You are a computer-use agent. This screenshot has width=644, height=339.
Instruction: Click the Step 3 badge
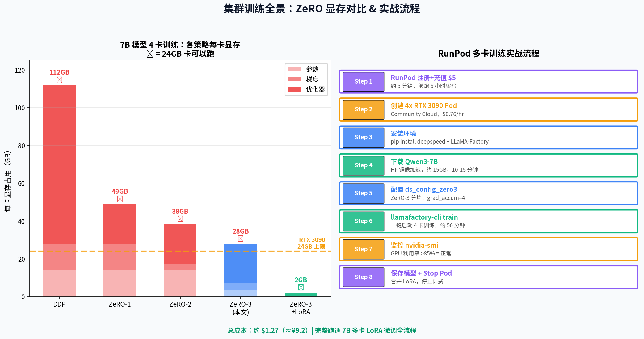364,137
